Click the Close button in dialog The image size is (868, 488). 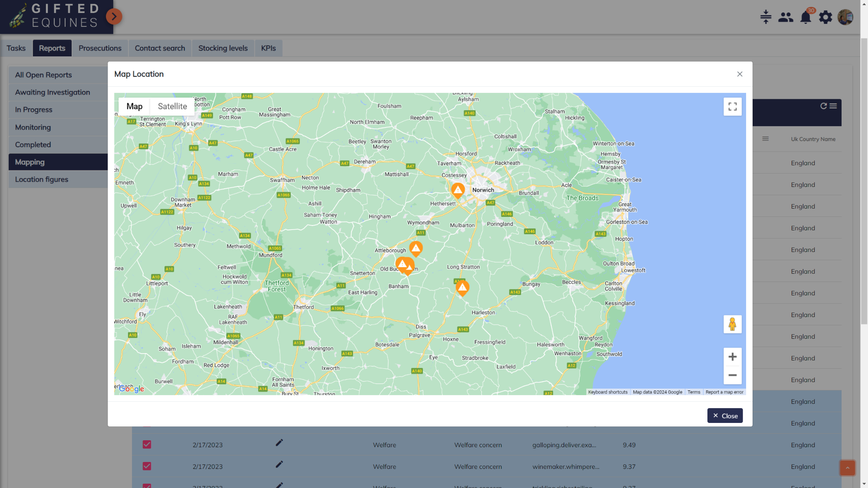coord(725,416)
